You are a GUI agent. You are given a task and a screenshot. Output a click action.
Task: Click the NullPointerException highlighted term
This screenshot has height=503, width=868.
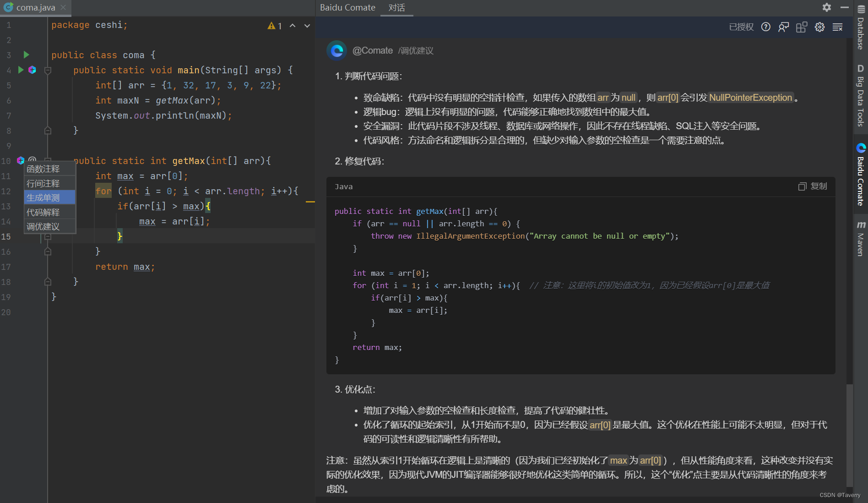pos(750,98)
